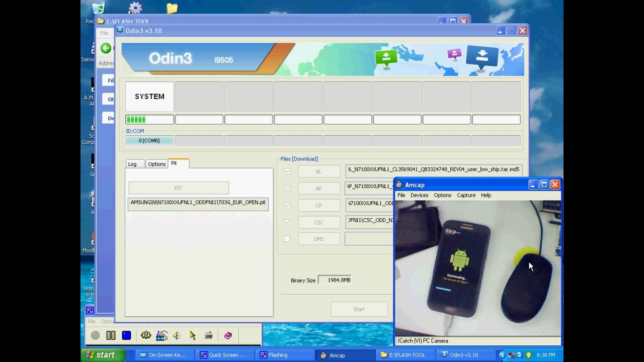Click Amcap window title icon
Screen dimensions: 644x362
(399, 185)
